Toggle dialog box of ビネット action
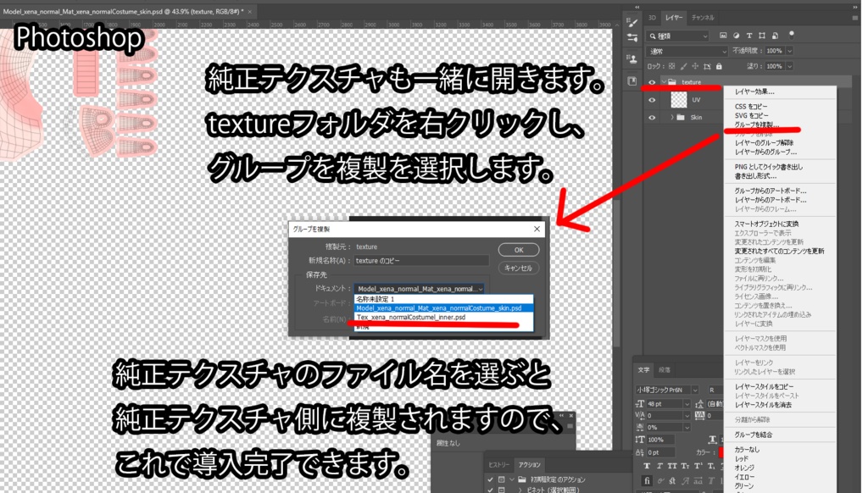 click(x=502, y=489)
